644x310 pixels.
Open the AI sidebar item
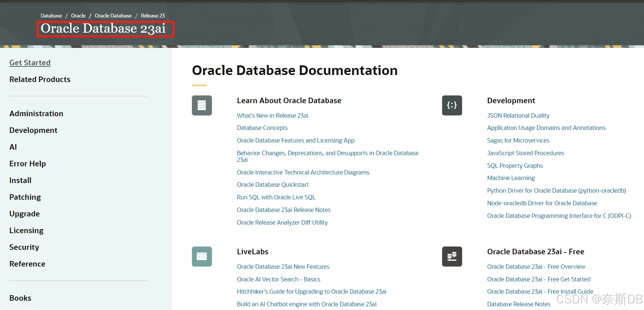point(13,147)
